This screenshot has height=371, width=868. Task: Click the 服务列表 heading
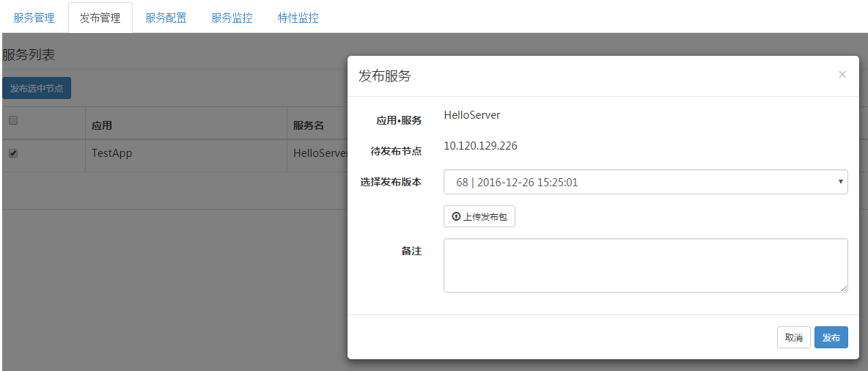(x=29, y=54)
